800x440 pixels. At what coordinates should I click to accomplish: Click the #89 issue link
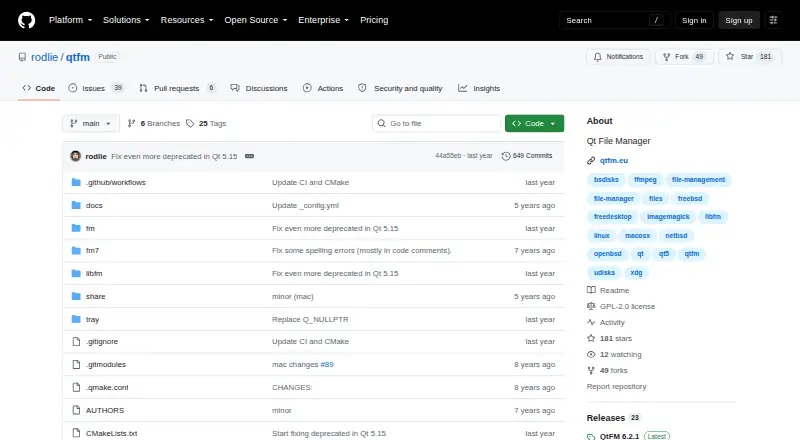(x=327, y=364)
